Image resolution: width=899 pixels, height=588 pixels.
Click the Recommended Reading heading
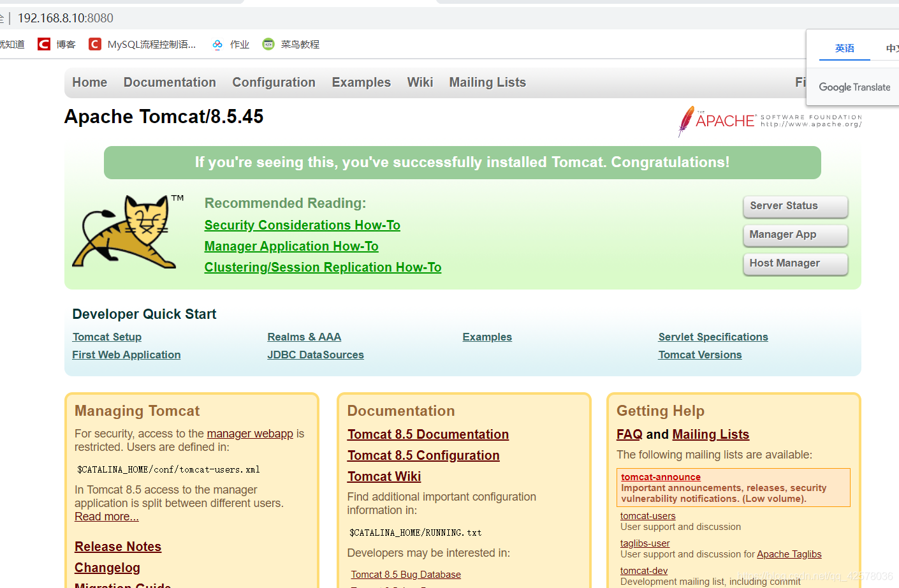(x=285, y=203)
